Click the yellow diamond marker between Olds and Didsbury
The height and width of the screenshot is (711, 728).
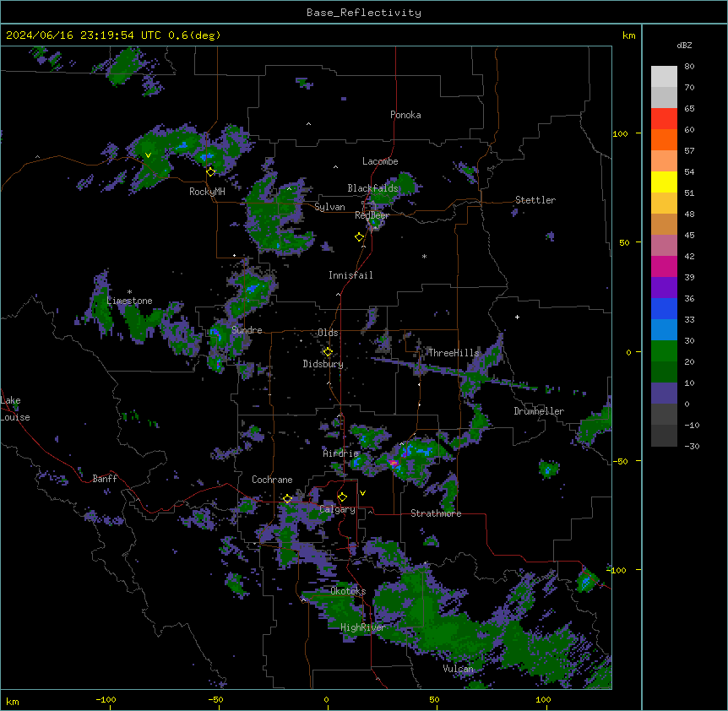pyautogui.click(x=328, y=352)
